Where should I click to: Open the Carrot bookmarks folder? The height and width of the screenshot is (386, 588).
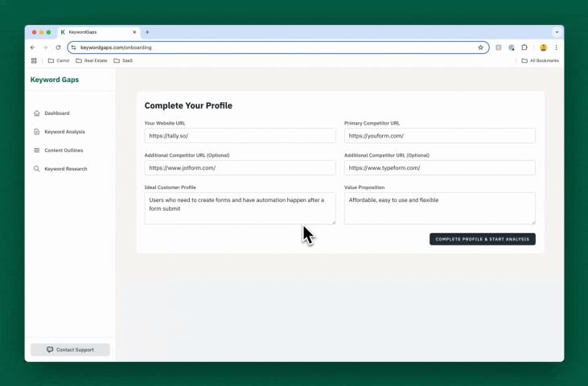pos(59,60)
